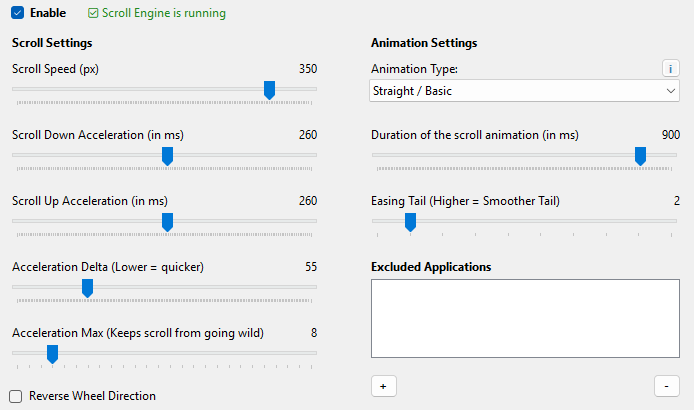694x410 pixels.
Task: Click the Acceleration Delta slider thumb
Action: click(88, 288)
